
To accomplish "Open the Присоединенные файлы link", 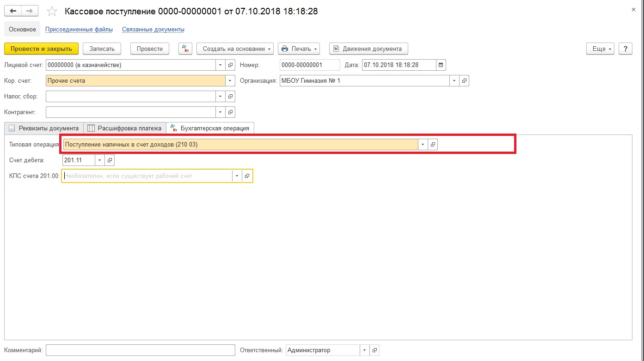I will pyautogui.click(x=79, y=30).
